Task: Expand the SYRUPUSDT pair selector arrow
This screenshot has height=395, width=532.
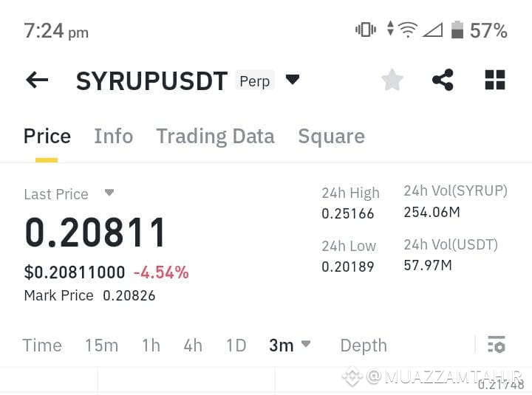Action: point(293,80)
